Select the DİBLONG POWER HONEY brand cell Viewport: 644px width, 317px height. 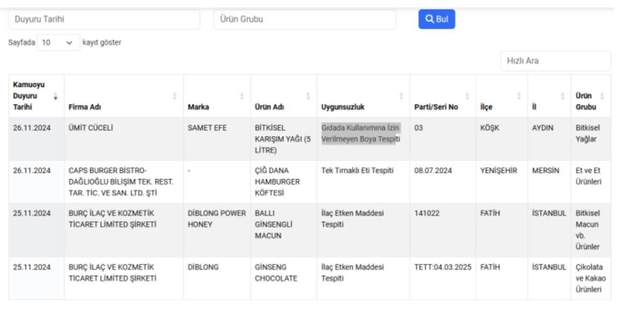[216, 219]
